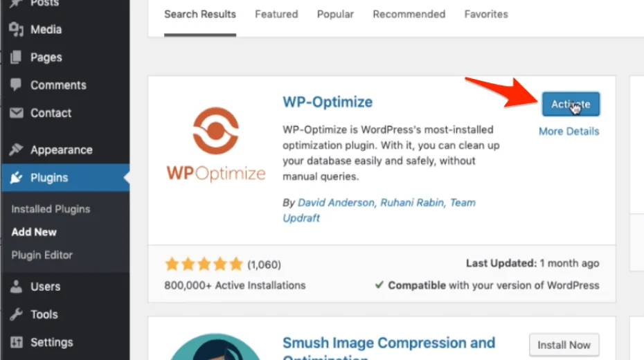Open the Featured plugins tab
The height and width of the screenshot is (360, 644).
click(x=276, y=14)
